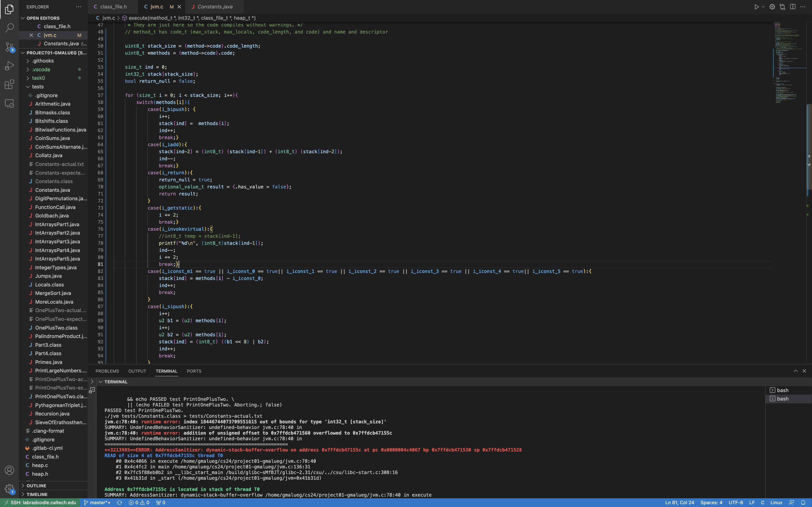812x507 pixels.
Task: Open Source Control view with 3 changes
Action: [9, 46]
